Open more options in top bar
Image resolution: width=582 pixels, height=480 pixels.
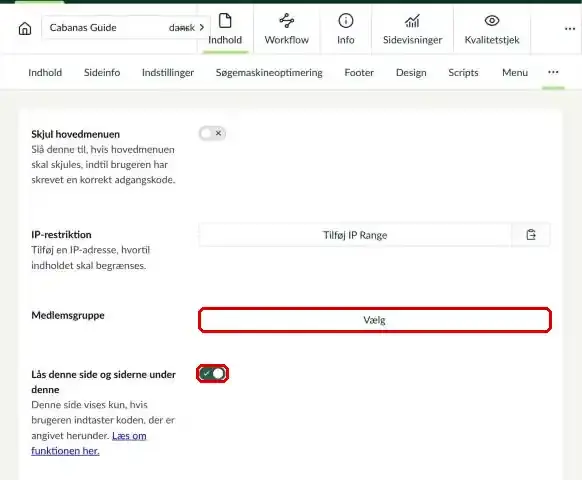[570, 29]
